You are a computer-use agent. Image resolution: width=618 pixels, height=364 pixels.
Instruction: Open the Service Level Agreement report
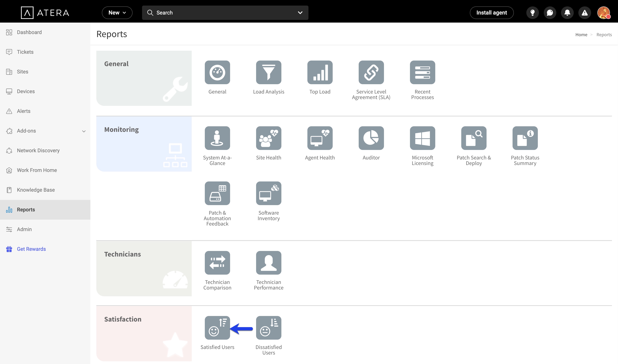[371, 72]
